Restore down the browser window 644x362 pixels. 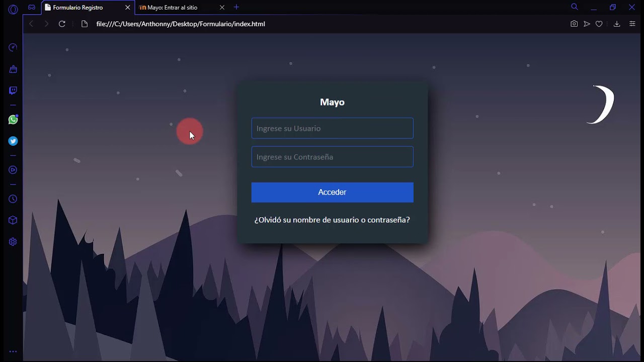(613, 8)
